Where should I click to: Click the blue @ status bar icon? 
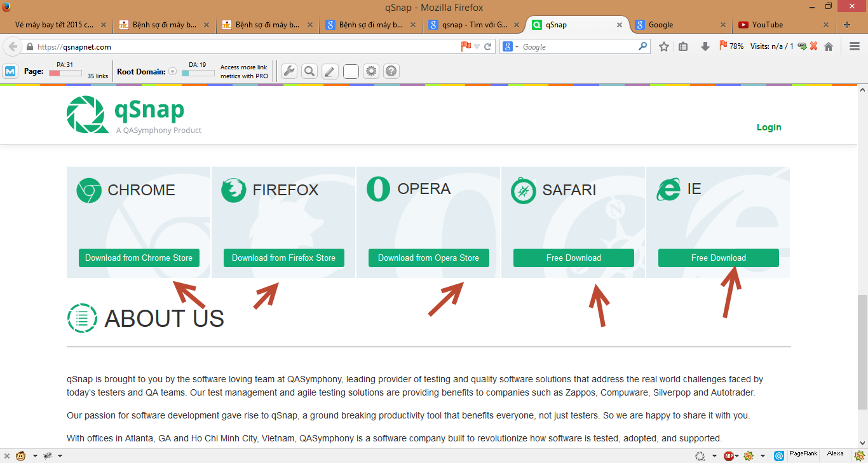point(779,455)
